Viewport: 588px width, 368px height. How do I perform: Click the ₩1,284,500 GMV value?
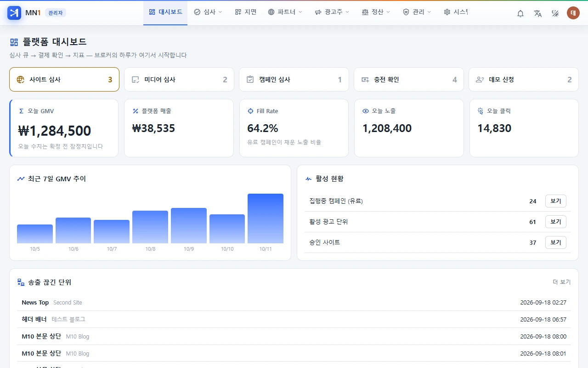[55, 131]
